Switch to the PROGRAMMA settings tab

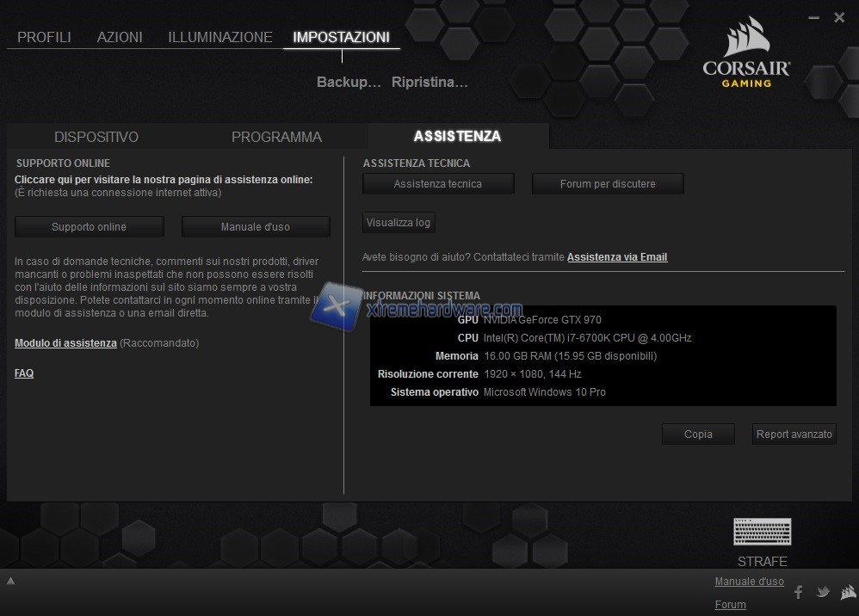pos(276,137)
